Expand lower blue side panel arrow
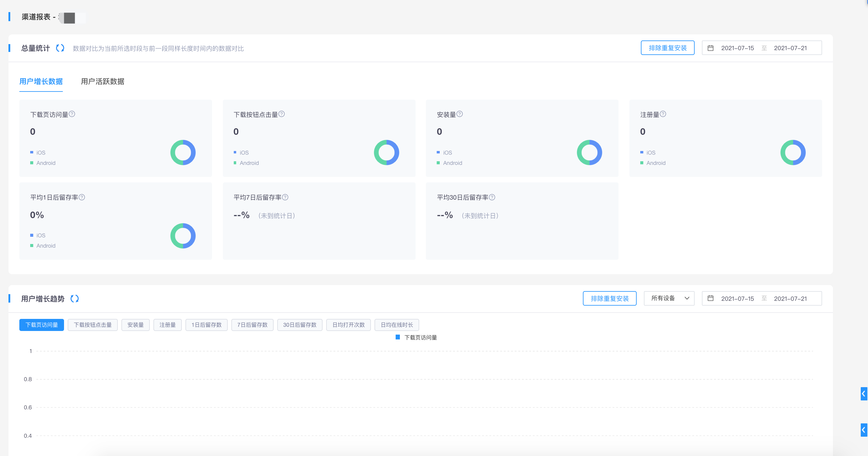Screen dimensions: 868x456 [x=863, y=430]
